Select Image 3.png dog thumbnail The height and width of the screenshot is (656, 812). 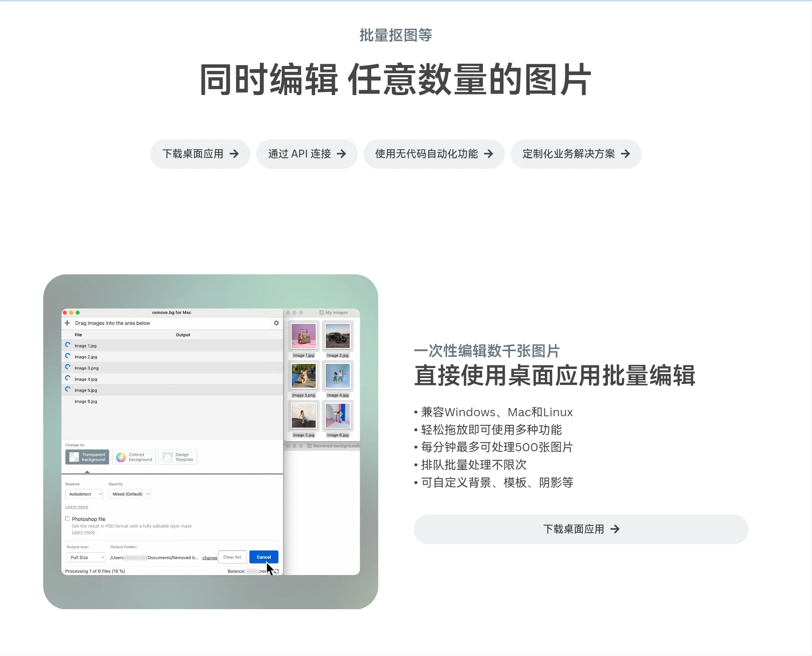[304, 376]
